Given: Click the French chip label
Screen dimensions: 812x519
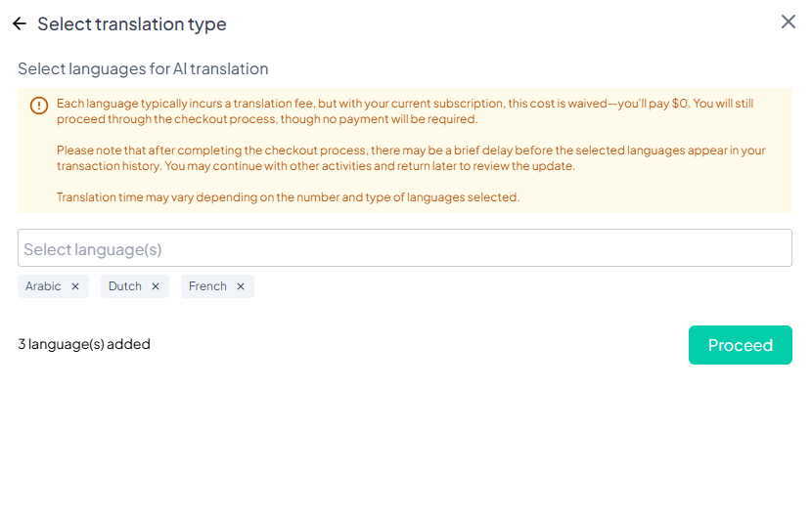Looking at the screenshot, I should [x=207, y=286].
